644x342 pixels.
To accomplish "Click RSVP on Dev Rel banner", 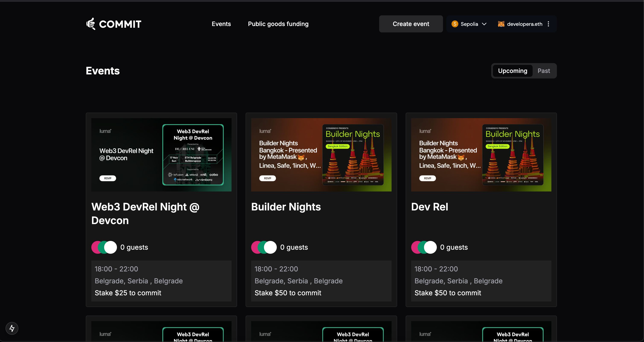I will tap(427, 178).
